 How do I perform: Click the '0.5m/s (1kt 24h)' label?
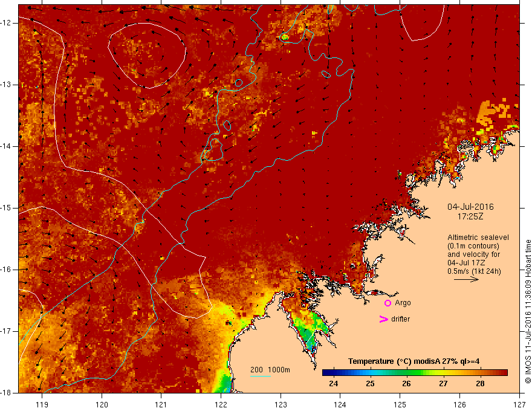(474, 271)
